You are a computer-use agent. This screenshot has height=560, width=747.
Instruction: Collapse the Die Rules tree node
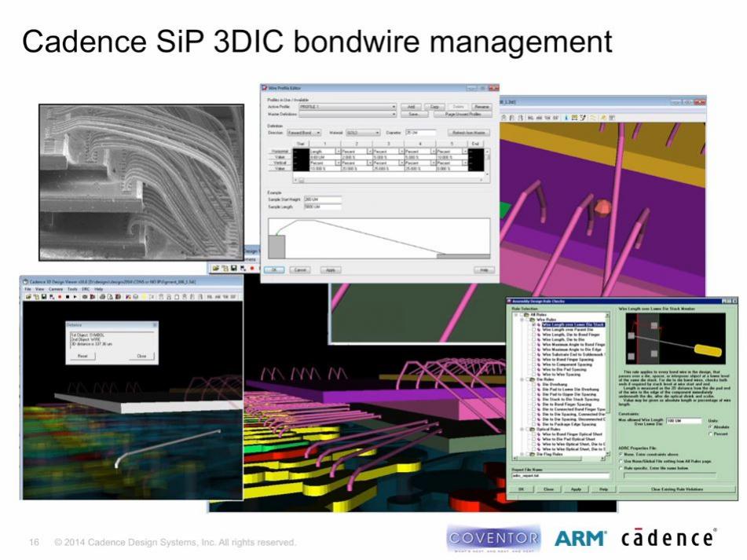click(x=523, y=379)
